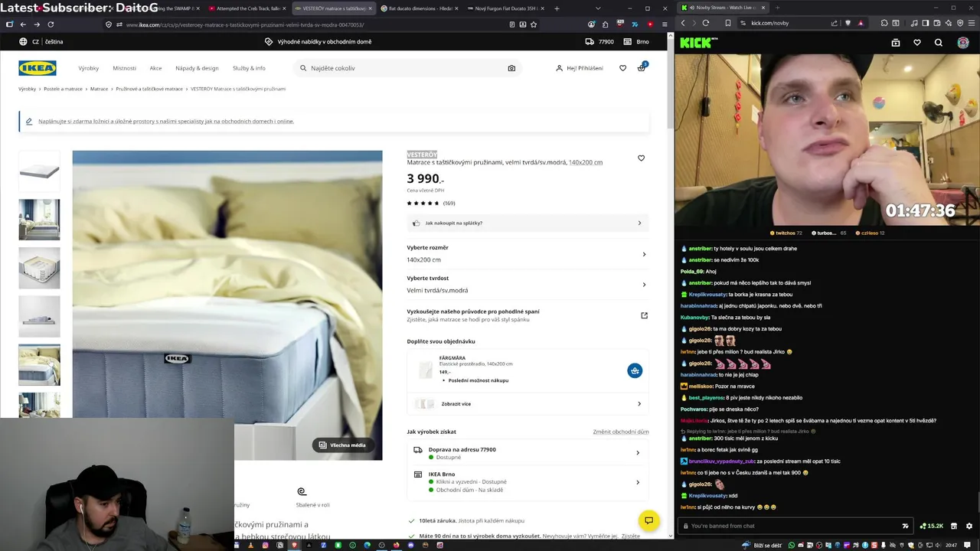Image resolution: width=980 pixels, height=551 pixels.
Task: Open Služby & info menu
Action: coord(249,68)
